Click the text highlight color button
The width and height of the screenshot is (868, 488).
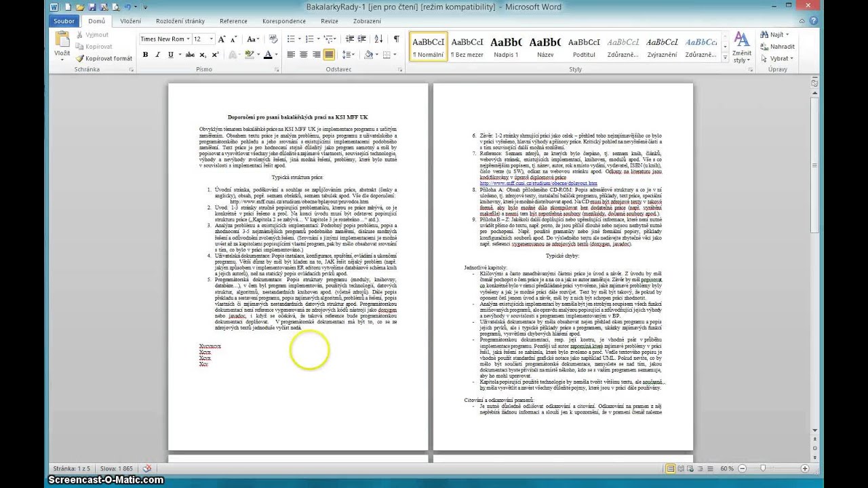tap(249, 55)
